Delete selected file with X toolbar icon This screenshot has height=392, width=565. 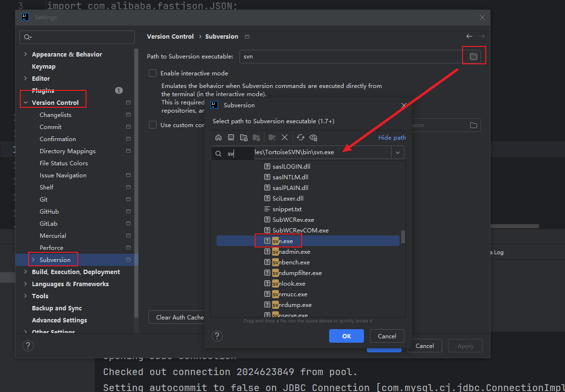pos(285,137)
